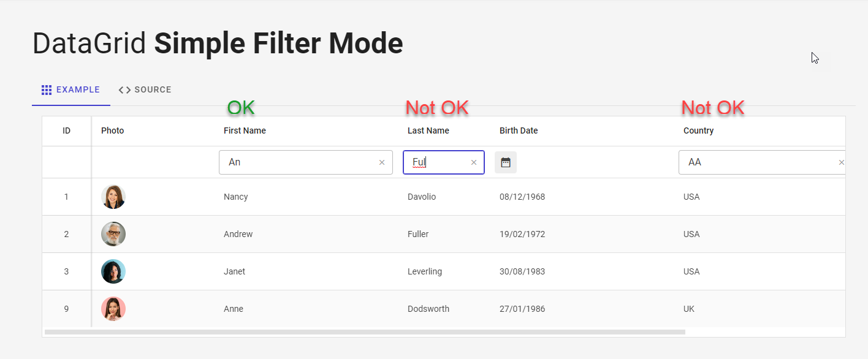The height and width of the screenshot is (359, 868).
Task: Select the row for Janet Leverling
Action: 306,271
